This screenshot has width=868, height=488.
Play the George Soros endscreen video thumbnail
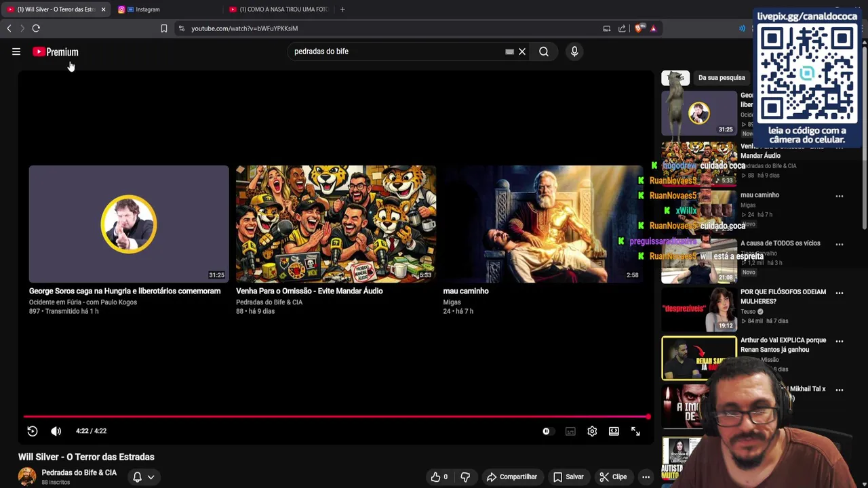tap(129, 224)
